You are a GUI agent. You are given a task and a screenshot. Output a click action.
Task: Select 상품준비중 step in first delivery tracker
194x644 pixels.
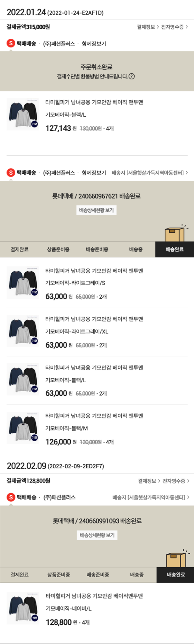pyautogui.click(x=58, y=249)
